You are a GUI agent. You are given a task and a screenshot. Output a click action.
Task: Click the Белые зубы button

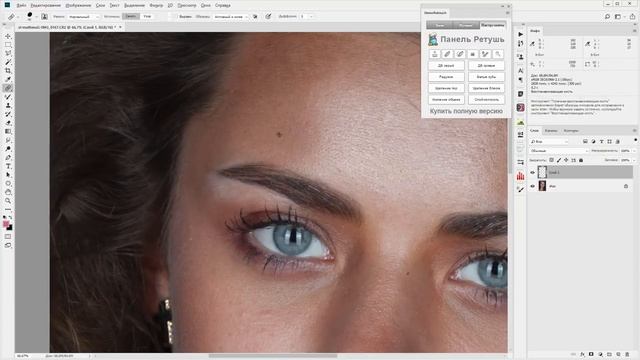click(x=486, y=77)
